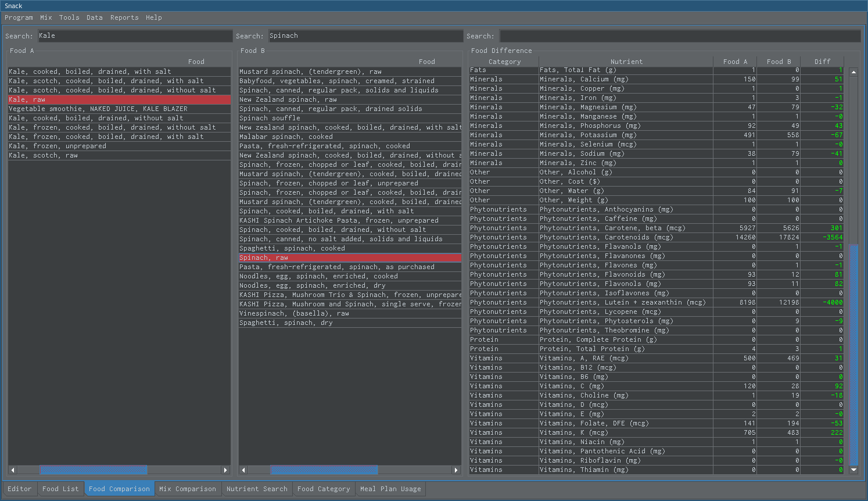This screenshot has height=501, width=868.
Task: Click Food Difference table scroll up arrow
Action: click(x=853, y=72)
